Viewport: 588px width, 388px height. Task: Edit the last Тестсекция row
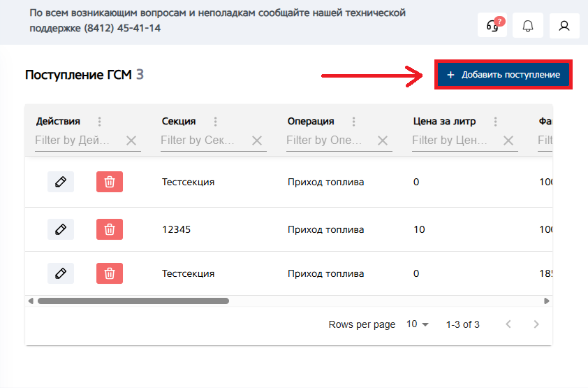click(x=61, y=273)
